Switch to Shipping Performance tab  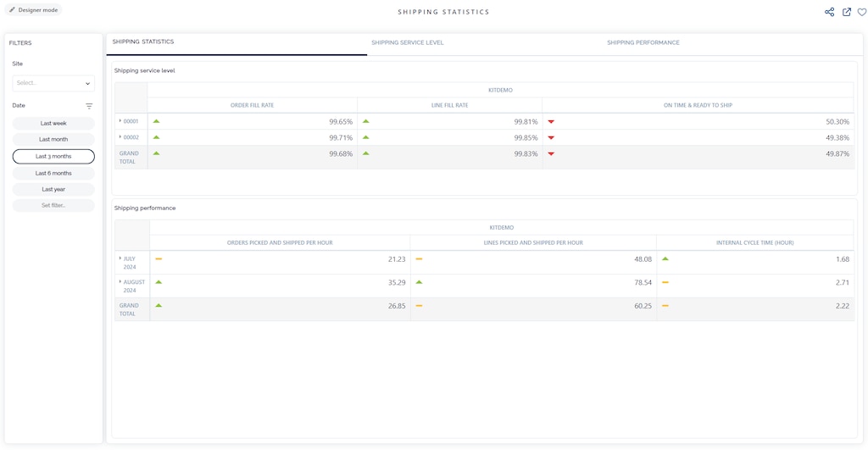(643, 42)
